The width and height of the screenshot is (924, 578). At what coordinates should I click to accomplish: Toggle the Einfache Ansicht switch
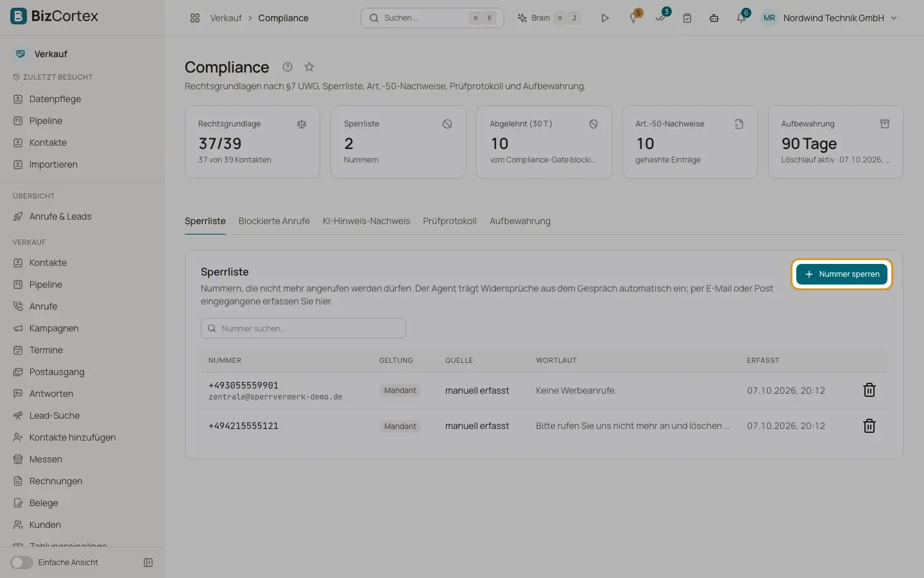pyautogui.click(x=22, y=563)
